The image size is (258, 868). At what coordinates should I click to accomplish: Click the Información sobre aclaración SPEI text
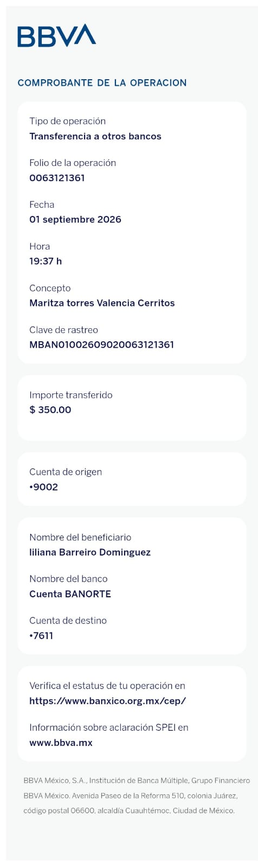click(109, 727)
